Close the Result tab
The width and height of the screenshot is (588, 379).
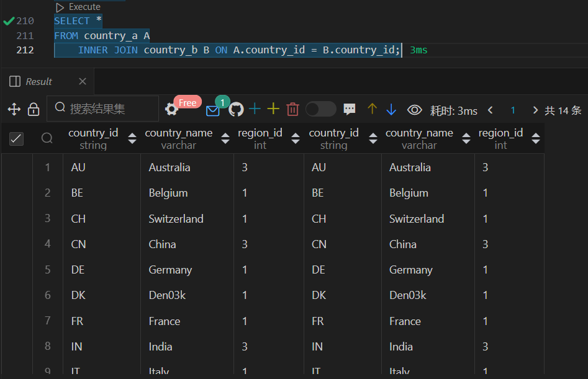pyautogui.click(x=83, y=81)
